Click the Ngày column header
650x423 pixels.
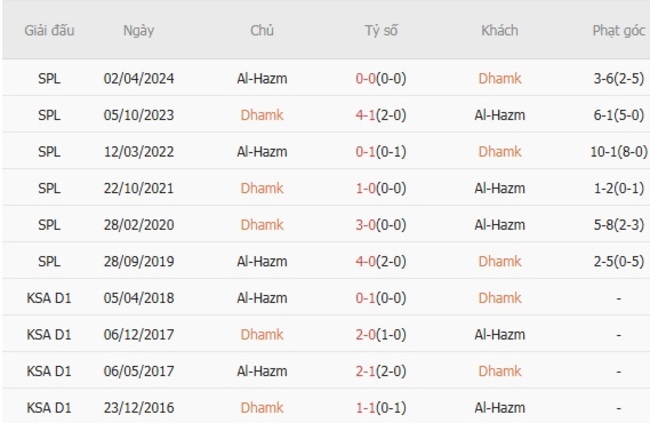point(138,30)
